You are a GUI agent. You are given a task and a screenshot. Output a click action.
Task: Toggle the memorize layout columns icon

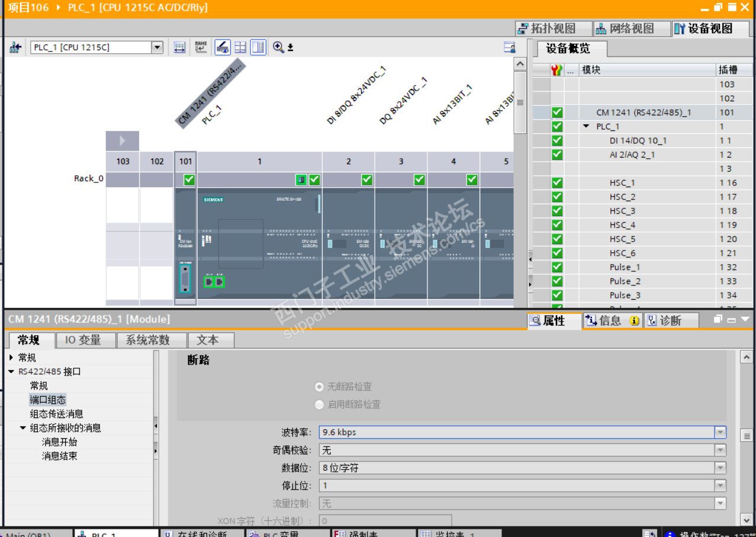tap(258, 47)
